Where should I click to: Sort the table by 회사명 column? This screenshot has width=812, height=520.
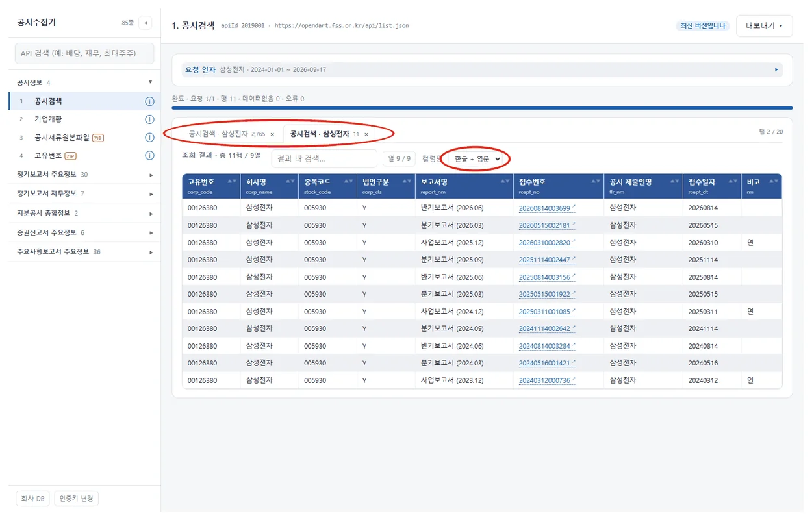pos(290,182)
